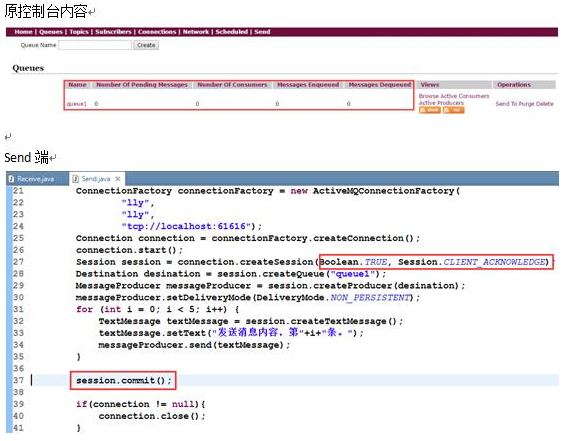Click Browse Active Consumers link
575x441 pixels.
click(454, 96)
